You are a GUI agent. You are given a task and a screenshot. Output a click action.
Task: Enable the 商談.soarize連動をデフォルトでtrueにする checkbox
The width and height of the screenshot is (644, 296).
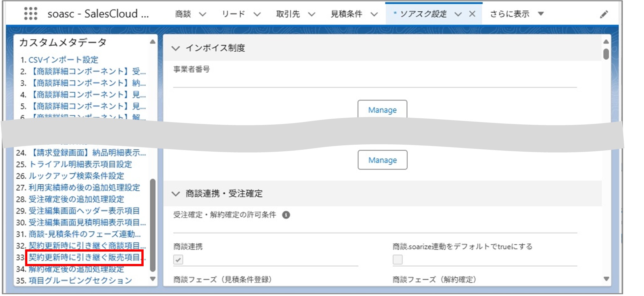pyautogui.click(x=398, y=260)
